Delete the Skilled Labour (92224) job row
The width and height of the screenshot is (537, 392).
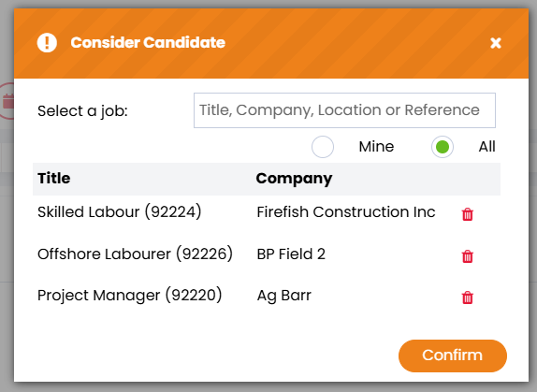[468, 214]
